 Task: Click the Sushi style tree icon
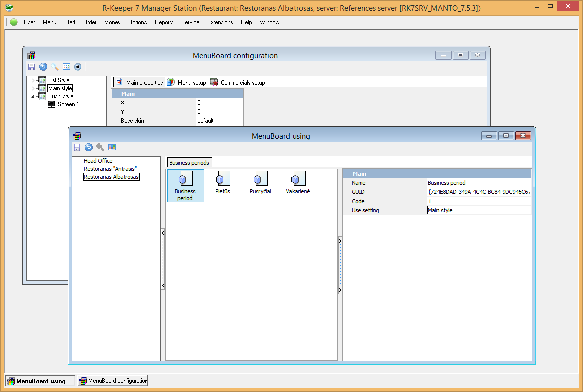tap(42, 96)
